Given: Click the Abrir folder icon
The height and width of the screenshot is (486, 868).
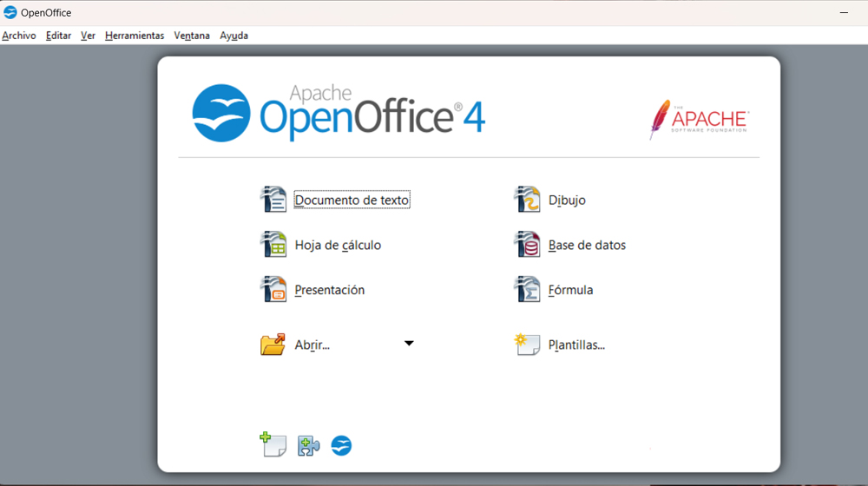Looking at the screenshot, I should (x=273, y=345).
